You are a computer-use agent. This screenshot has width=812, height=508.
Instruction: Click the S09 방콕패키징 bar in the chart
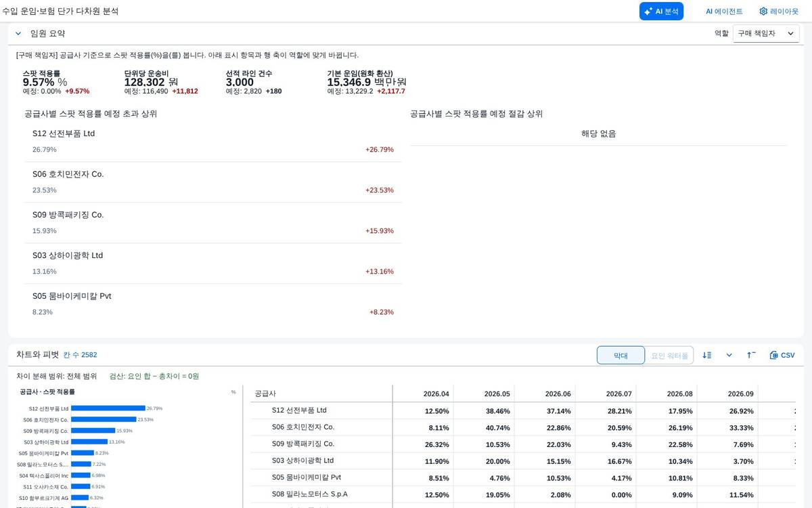pos(93,431)
